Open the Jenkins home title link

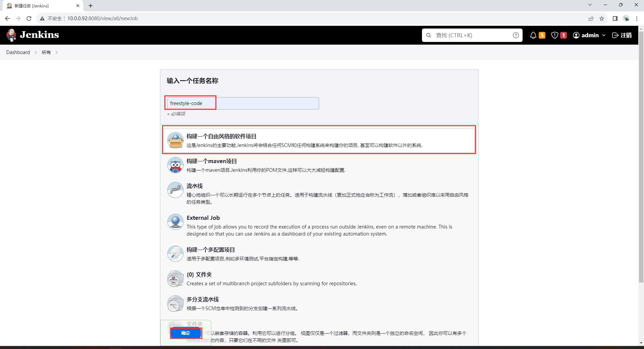tap(39, 35)
